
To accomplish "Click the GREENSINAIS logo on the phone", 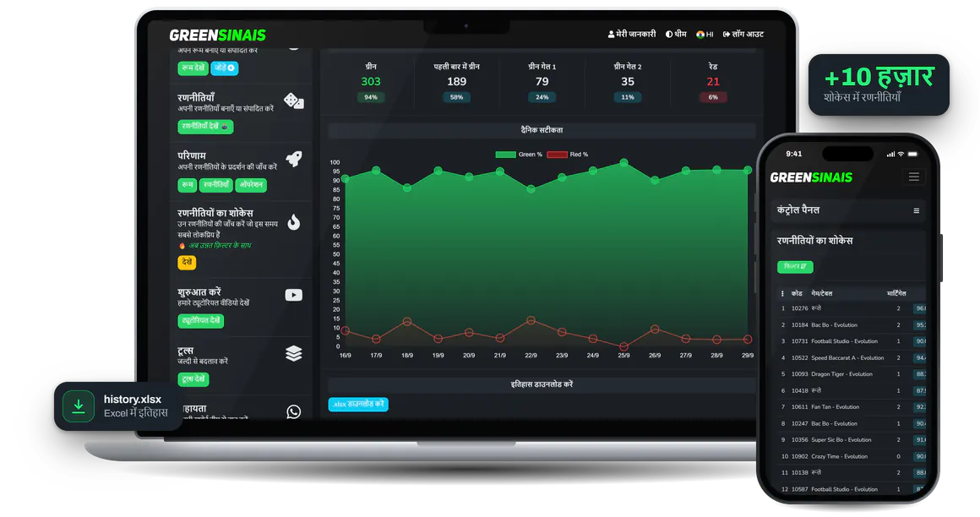I will coord(811,177).
